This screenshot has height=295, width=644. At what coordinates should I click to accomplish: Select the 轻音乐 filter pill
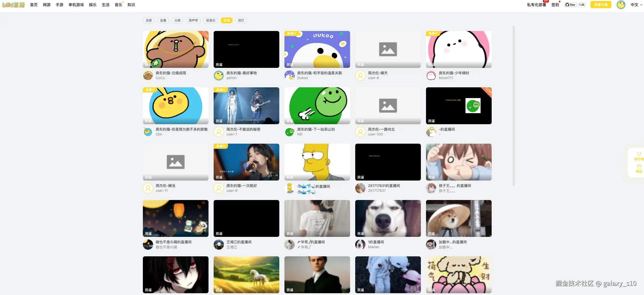210,20
